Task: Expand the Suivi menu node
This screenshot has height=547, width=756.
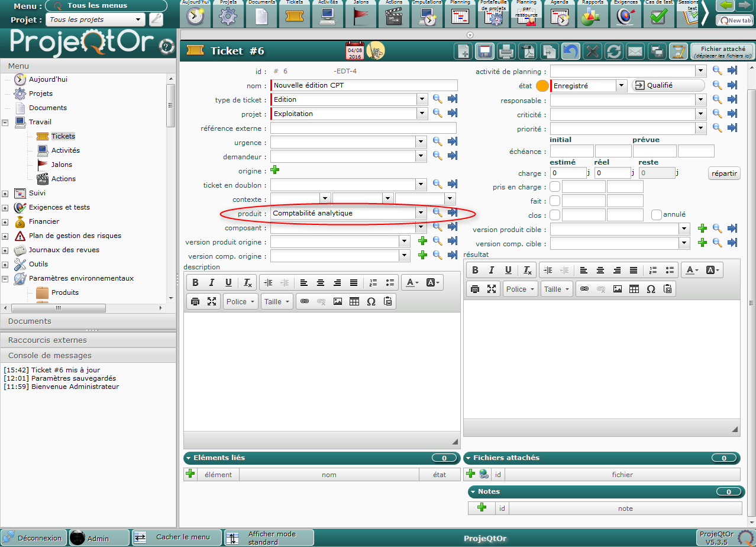Action: pyautogui.click(x=5, y=194)
